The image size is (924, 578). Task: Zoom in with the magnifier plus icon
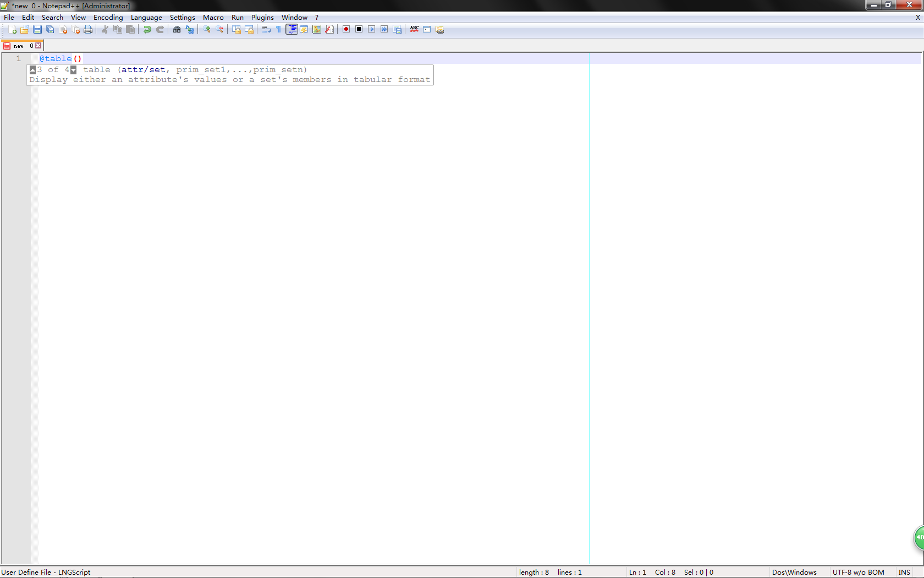(x=206, y=29)
